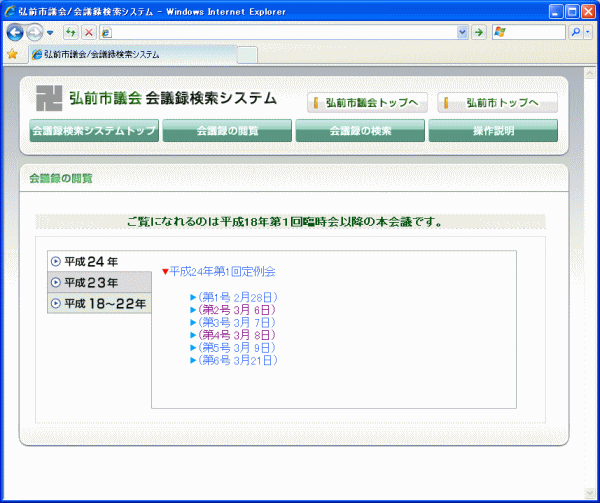Screen dimensions: 600x503
Task: Click the circle arrow icon beside 平成23年
Action: 56,282
